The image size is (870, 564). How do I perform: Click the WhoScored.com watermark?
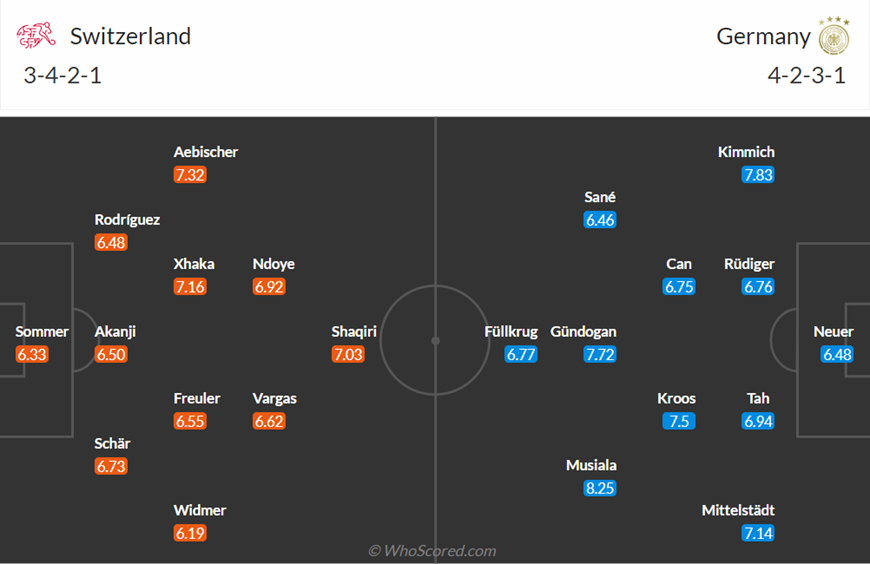click(x=432, y=551)
